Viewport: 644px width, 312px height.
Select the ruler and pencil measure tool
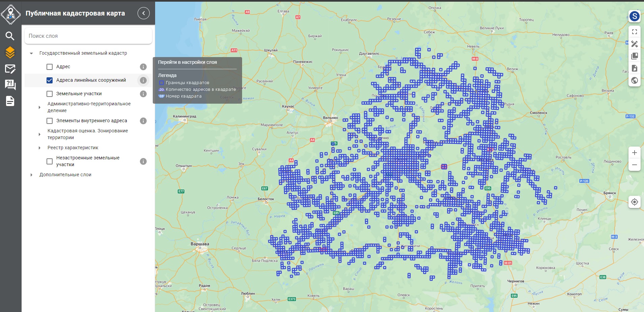click(x=634, y=44)
